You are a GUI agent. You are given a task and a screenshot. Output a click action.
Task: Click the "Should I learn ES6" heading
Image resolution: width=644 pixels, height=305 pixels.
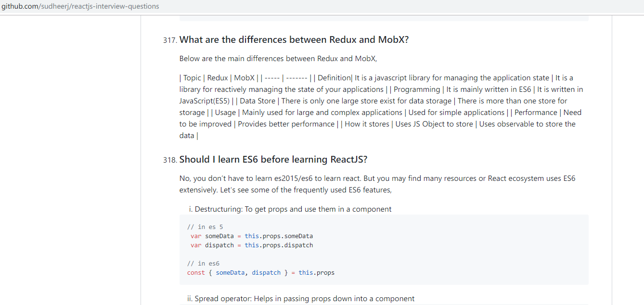click(x=273, y=160)
